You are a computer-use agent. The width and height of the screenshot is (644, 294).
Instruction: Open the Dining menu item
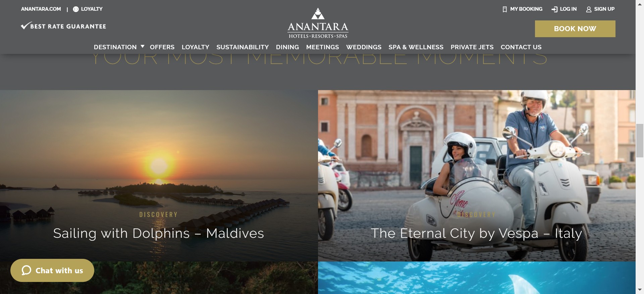point(287,47)
